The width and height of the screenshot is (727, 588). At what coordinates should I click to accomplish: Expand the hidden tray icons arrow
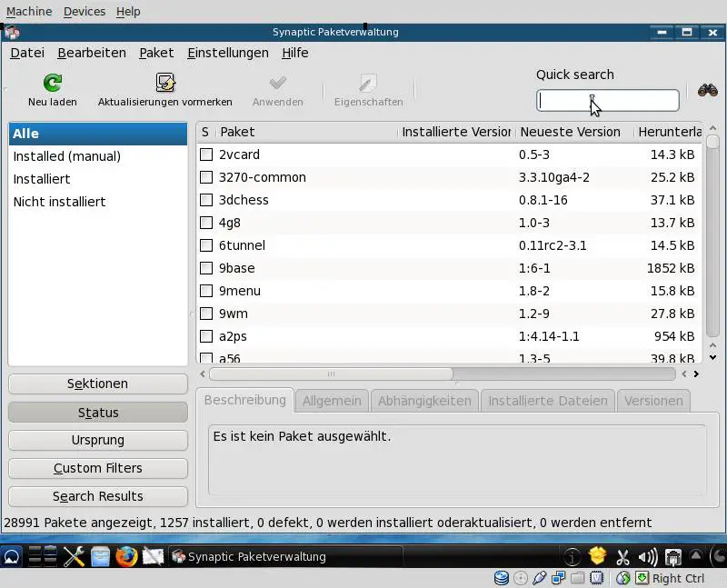695,554
